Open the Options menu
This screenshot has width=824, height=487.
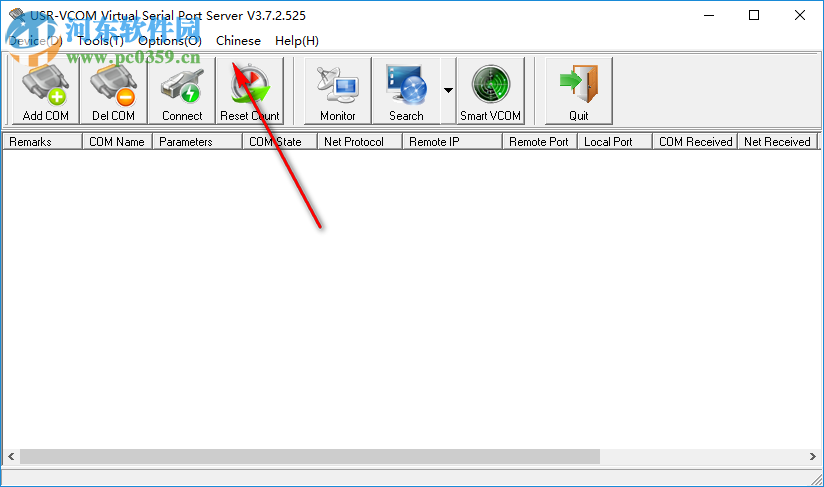[170, 41]
